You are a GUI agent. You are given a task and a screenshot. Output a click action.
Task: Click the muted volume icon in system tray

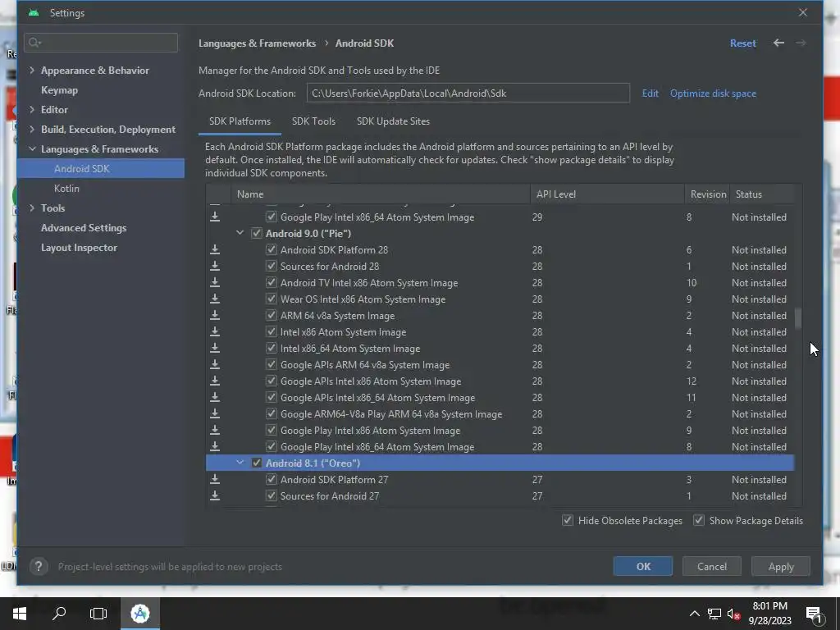pyautogui.click(x=734, y=614)
